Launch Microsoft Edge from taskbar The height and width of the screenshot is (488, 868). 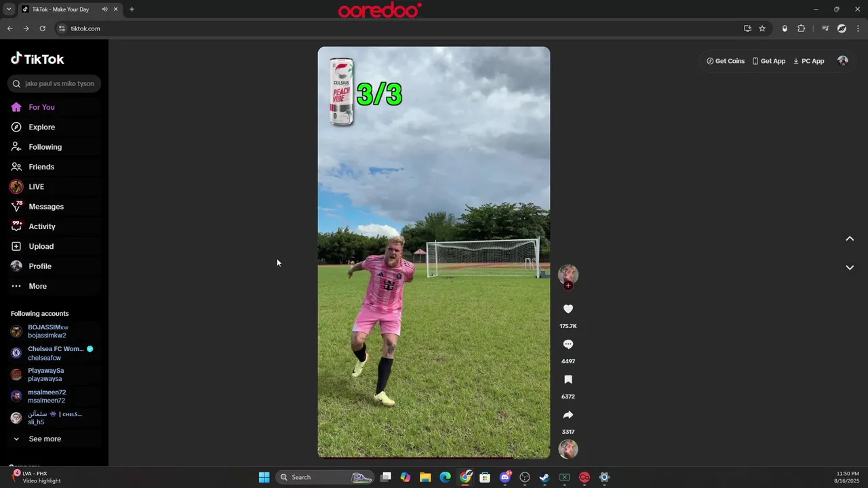click(445, 477)
